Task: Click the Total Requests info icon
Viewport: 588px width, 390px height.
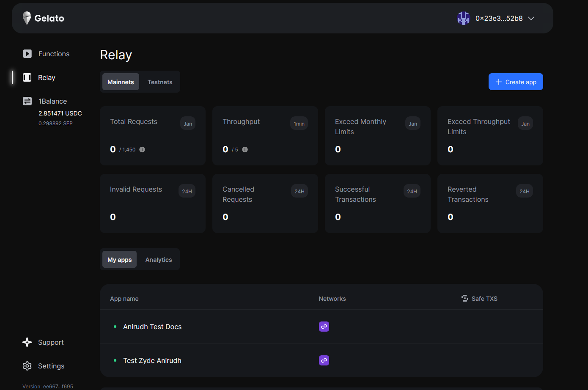Action: (x=142, y=149)
